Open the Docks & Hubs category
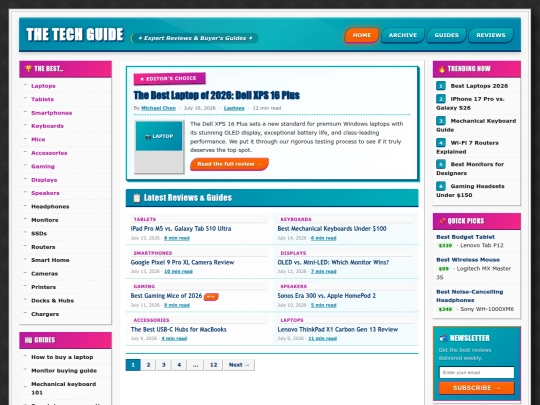Image resolution: width=540 pixels, height=405 pixels. (52, 300)
